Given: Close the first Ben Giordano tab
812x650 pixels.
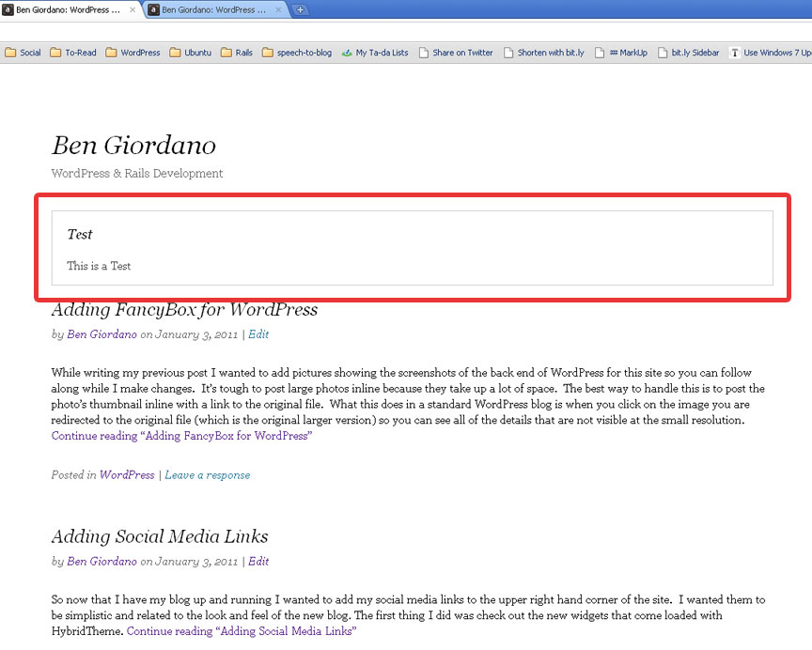Looking at the screenshot, I should (x=133, y=9).
